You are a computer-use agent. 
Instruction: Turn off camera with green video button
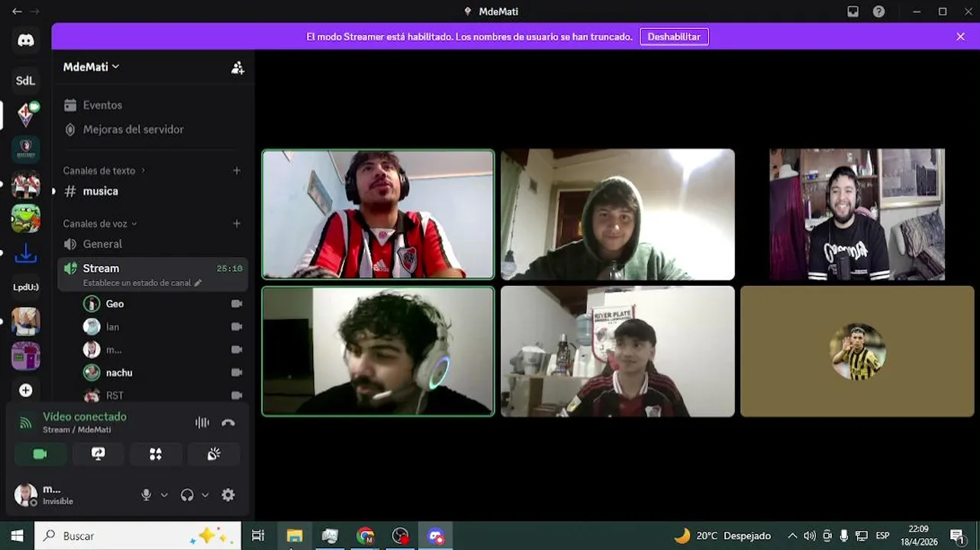click(x=40, y=454)
